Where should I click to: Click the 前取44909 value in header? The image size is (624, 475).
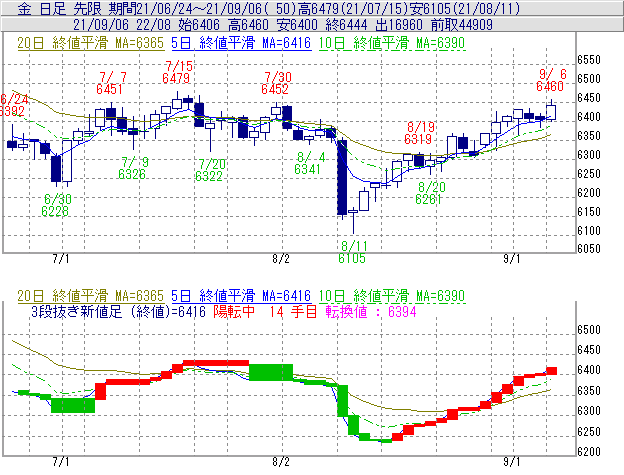click(462, 25)
